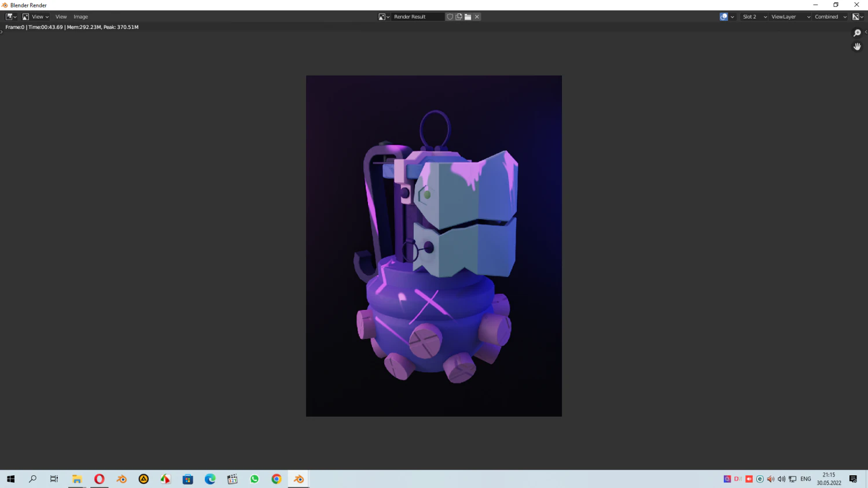This screenshot has height=488, width=868.
Task: Expand the right sidebar arrow
Action: pyautogui.click(x=866, y=32)
